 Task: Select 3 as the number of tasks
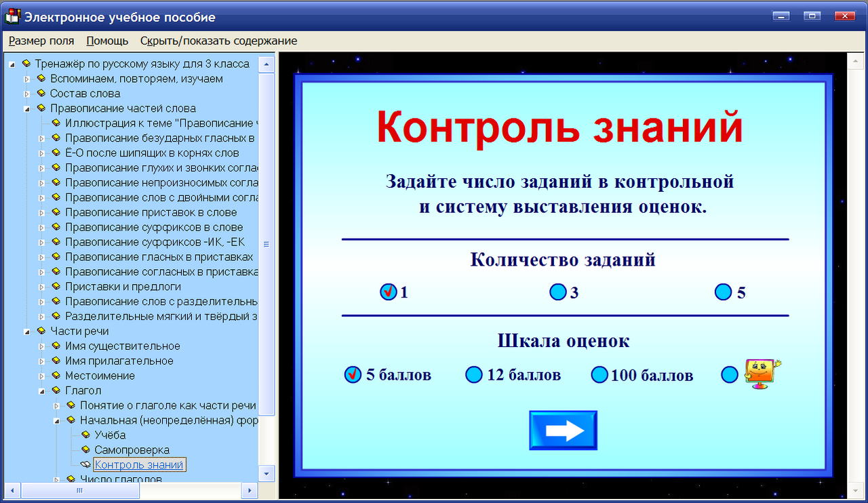click(x=558, y=292)
